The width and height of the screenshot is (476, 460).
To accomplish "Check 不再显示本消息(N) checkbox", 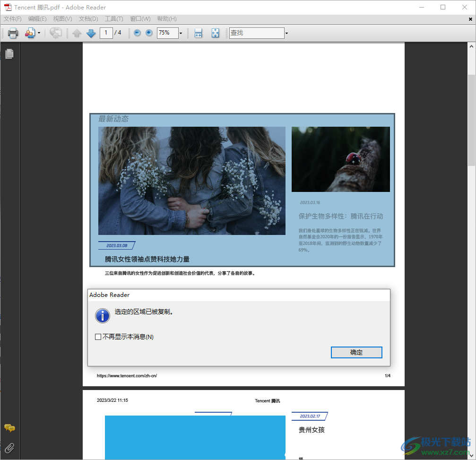I will [x=98, y=337].
